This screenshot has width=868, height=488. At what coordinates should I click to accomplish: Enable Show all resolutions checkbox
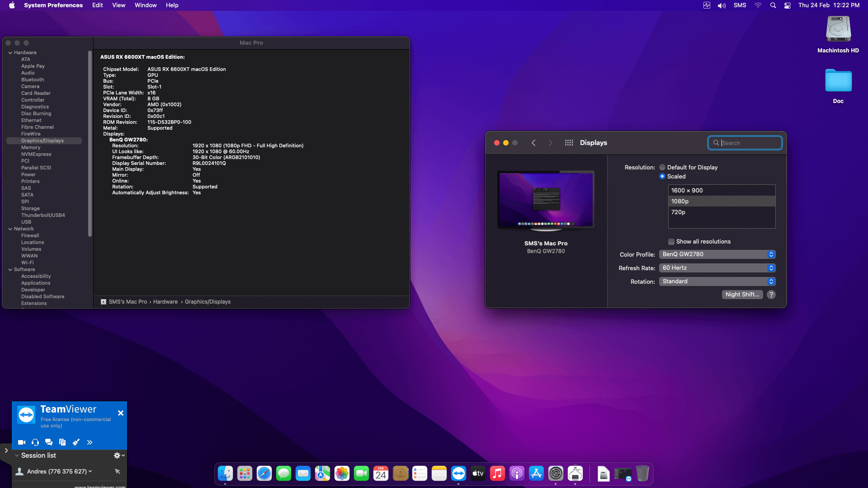[671, 242]
